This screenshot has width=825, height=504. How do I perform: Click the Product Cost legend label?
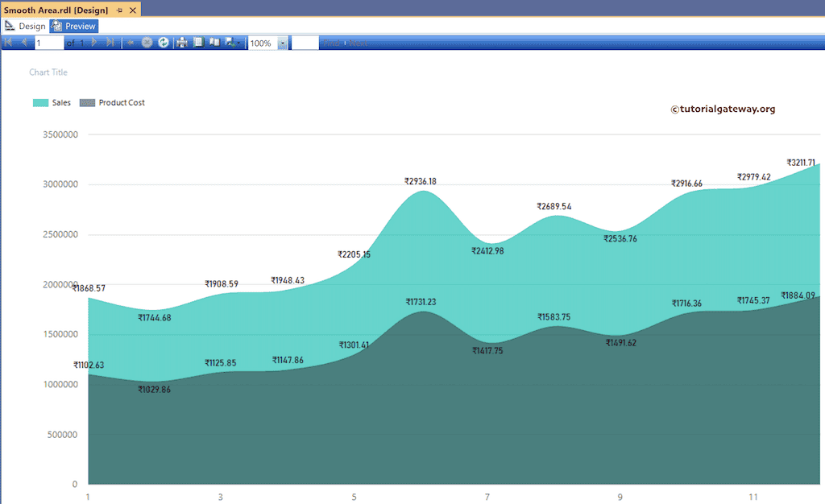[x=122, y=102]
